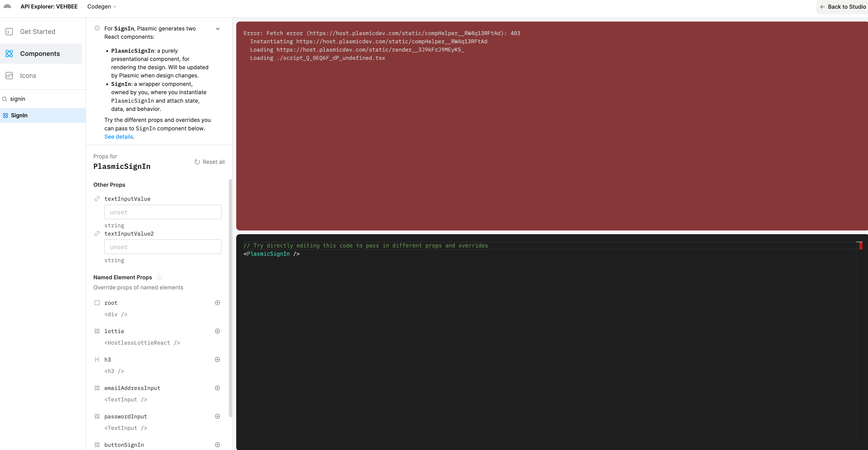
Task: Switch to the Icons section
Action: pyautogui.click(x=28, y=76)
